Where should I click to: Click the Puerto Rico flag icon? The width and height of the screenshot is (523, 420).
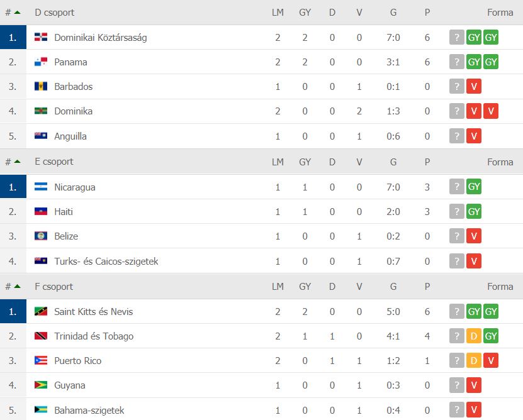point(41,360)
